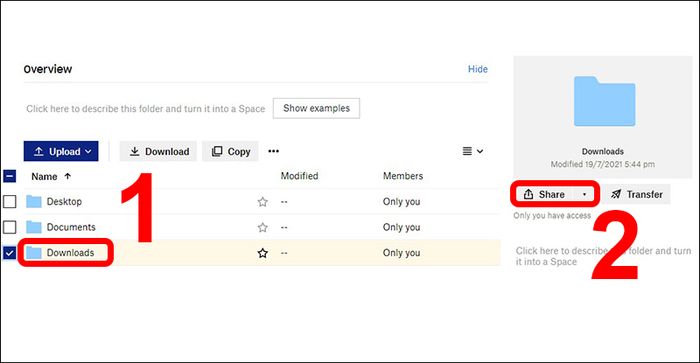Image resolution: width=700 pixels, height=363 pixels.
Task: Check the Desktop folder checkbox
Action: coord(9,202)
